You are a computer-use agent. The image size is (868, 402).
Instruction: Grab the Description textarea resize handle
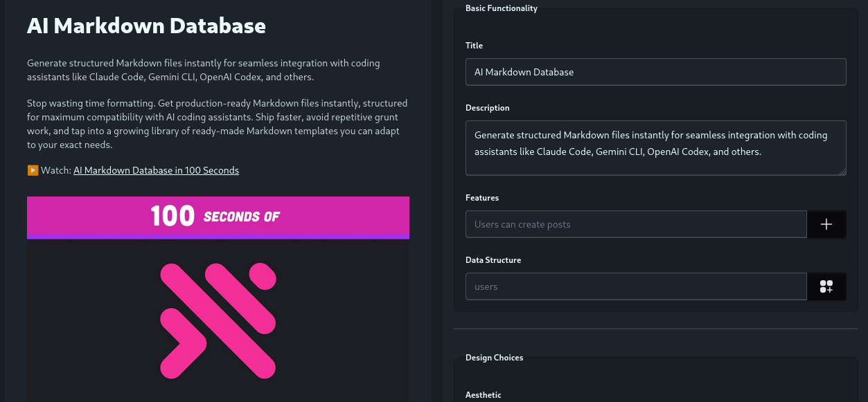pos(842,171)
